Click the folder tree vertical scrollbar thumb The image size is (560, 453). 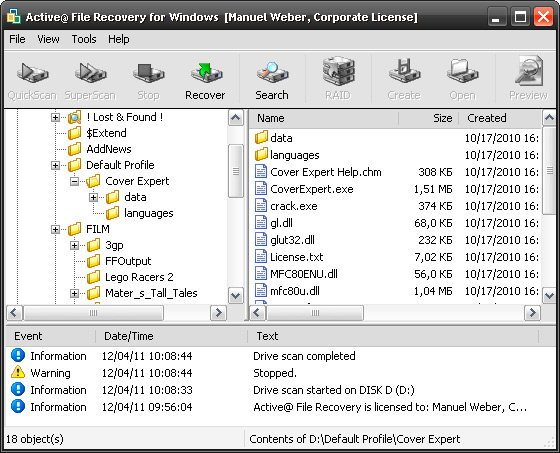tap(236, 171)
